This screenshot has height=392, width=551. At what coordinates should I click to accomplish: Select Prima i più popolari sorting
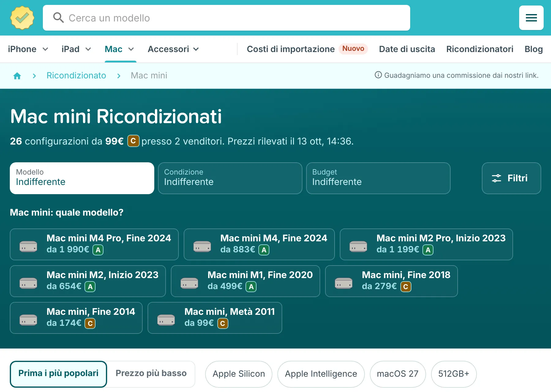(x=58, y=374)
